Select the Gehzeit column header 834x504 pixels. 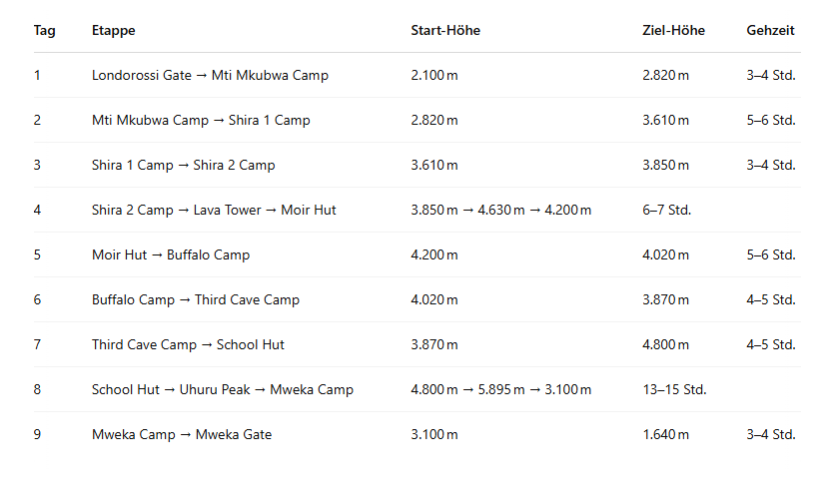coord(770,31)
